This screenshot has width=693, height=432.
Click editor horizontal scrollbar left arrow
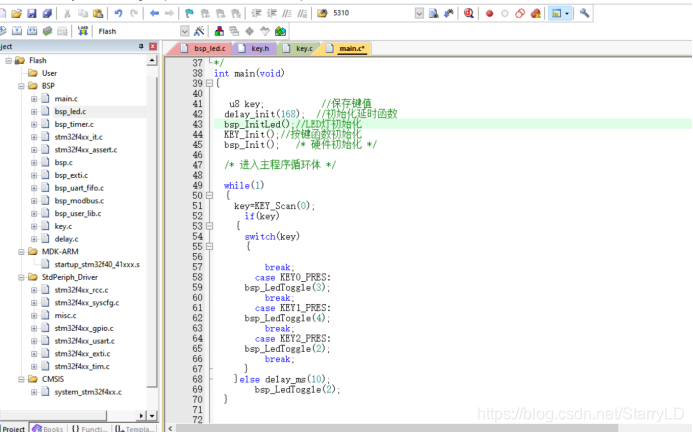click(x=170, y=428)
